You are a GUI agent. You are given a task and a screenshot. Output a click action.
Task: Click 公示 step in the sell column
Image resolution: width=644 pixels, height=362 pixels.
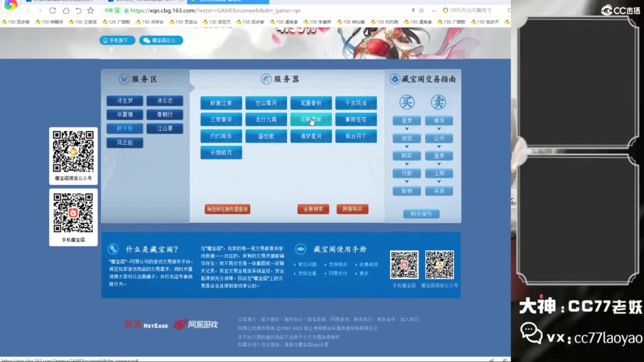click(x=439, y=138)
